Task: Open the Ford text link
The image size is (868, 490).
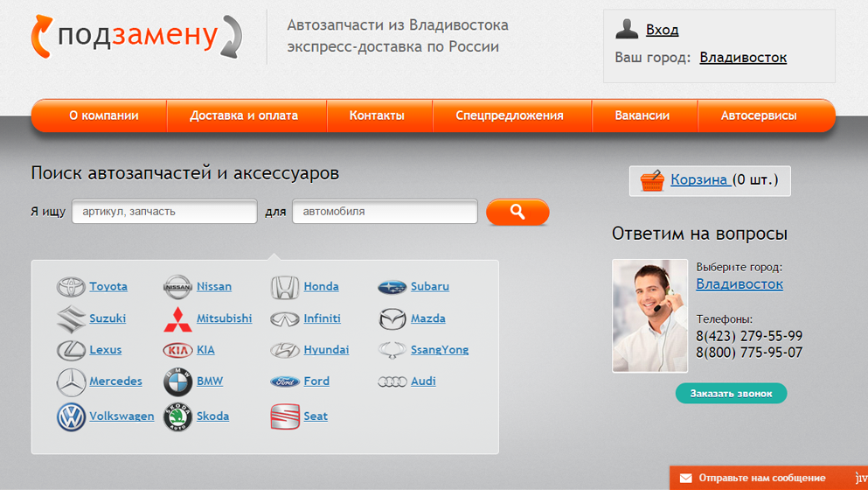Action: [316, 381]
